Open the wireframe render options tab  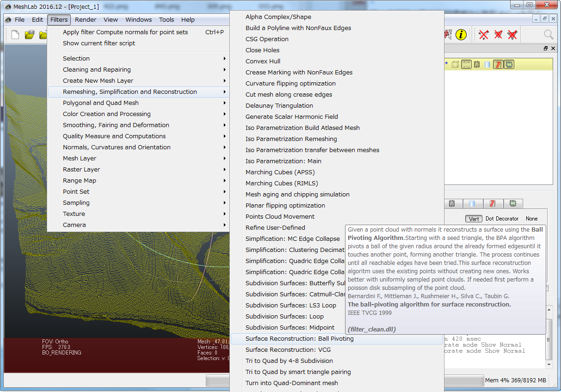click(452, 204)
